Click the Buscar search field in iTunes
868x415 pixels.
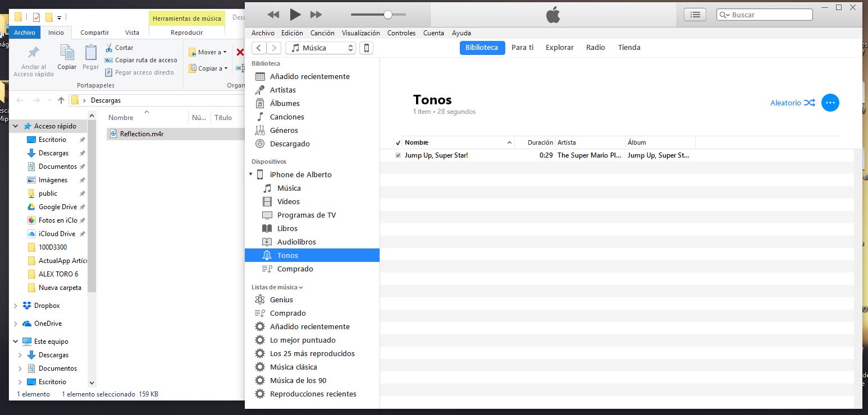[765, 15]
